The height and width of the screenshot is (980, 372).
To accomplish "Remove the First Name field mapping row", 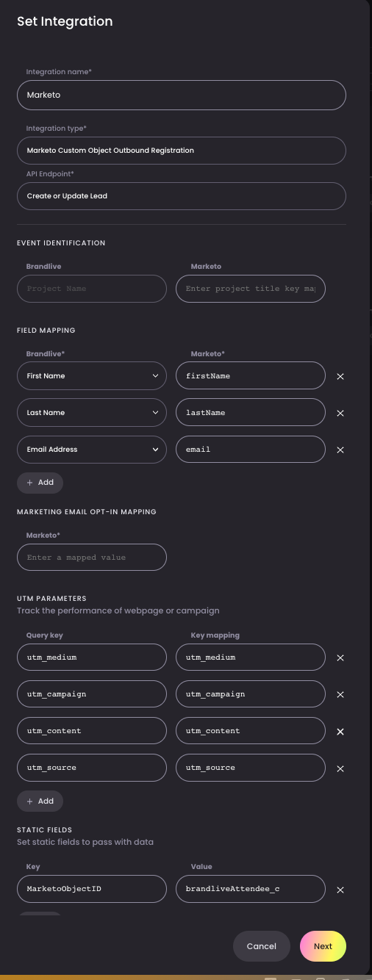I will [x=340, y=376].
